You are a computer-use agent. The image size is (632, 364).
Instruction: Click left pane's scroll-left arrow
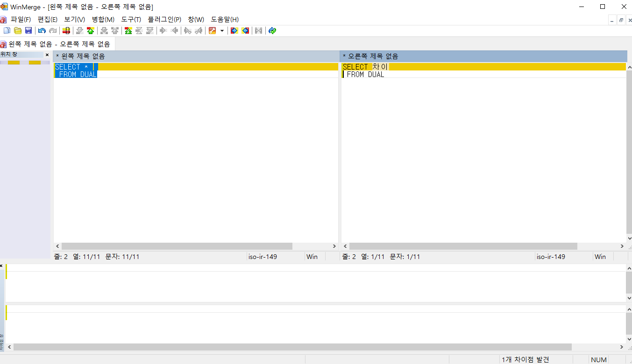[x=57, y=246]
